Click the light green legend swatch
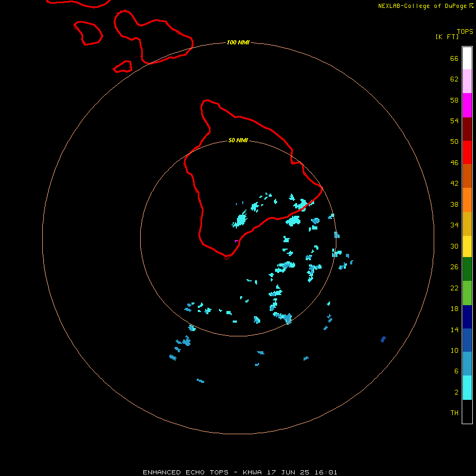Image resolution: width=476 pixels, height=476 pixels. [x=467, y=293]
